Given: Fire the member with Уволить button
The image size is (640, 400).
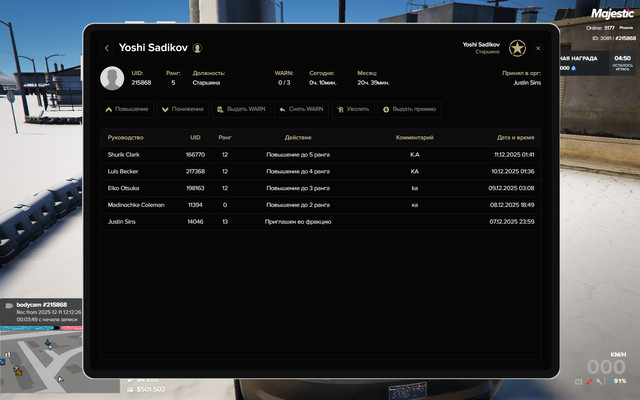Looking at the screenshot, I should (353, 109).
